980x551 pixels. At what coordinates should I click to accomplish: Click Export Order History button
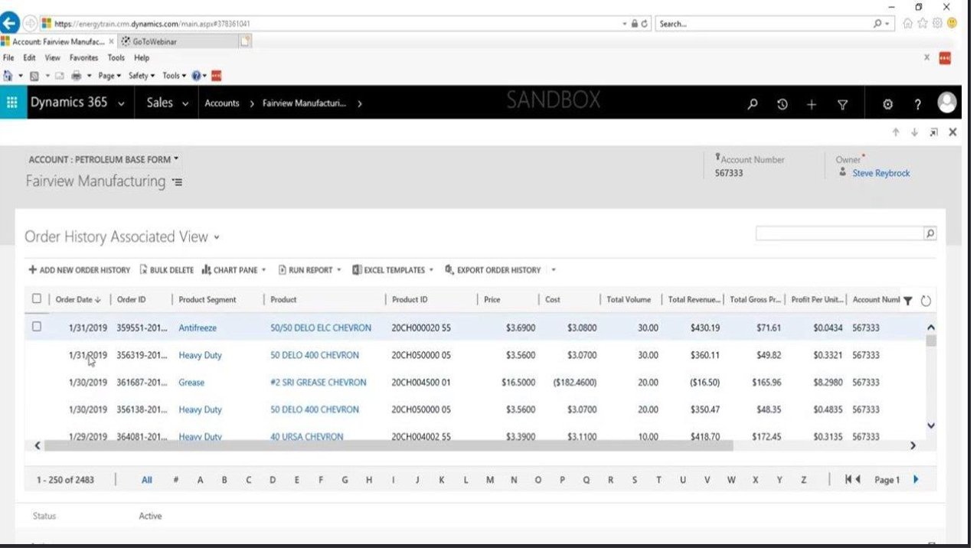point(493,270)
